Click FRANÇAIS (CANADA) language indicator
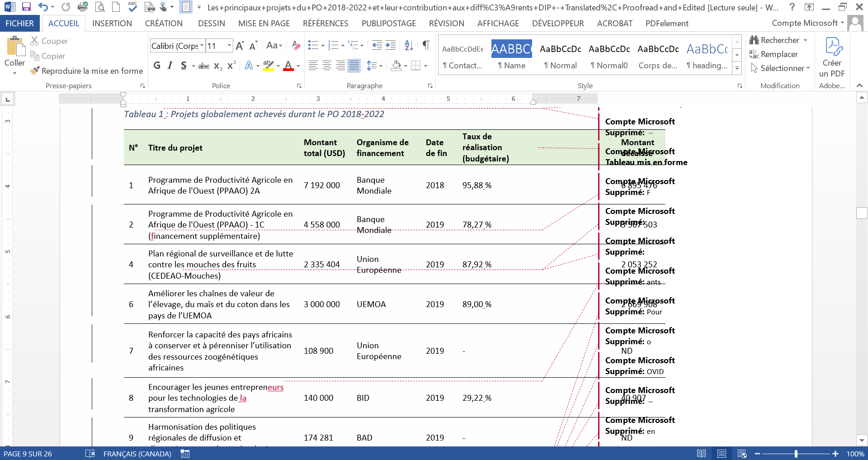The image size is (868, 460). 137,454
